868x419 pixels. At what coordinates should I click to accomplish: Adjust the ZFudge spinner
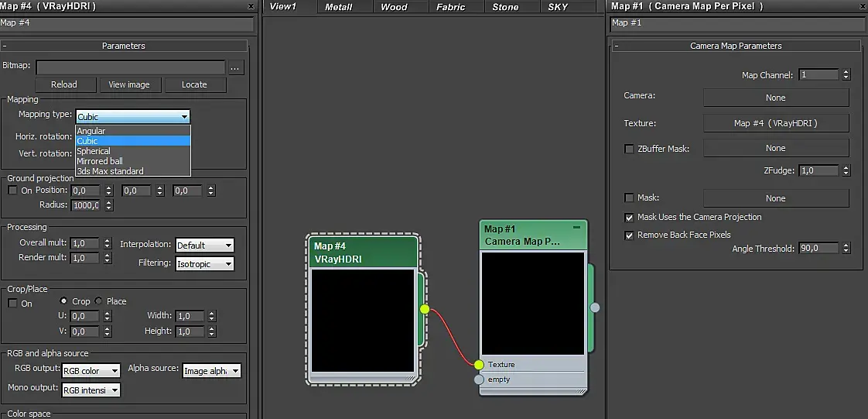846,170
